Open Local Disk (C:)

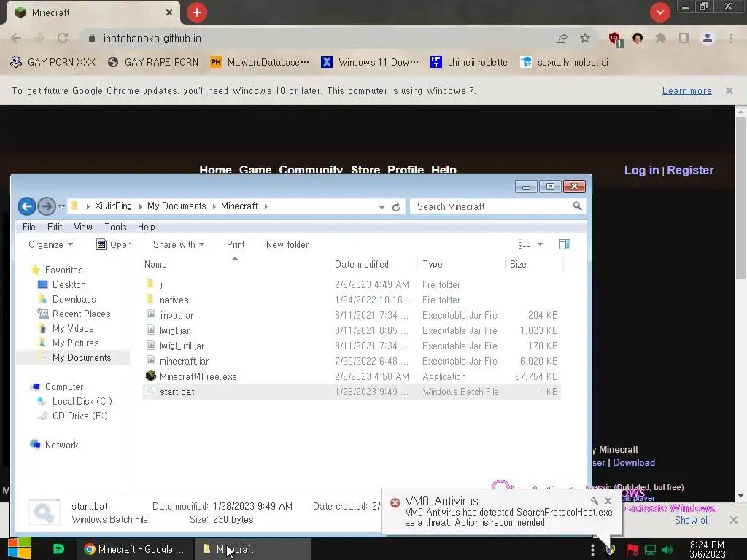point(82,402)
